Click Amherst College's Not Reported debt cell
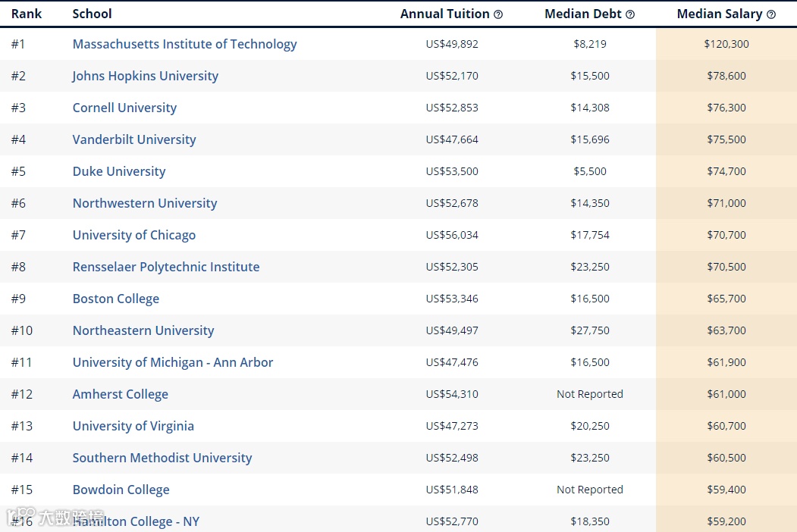 coord(590,394)
